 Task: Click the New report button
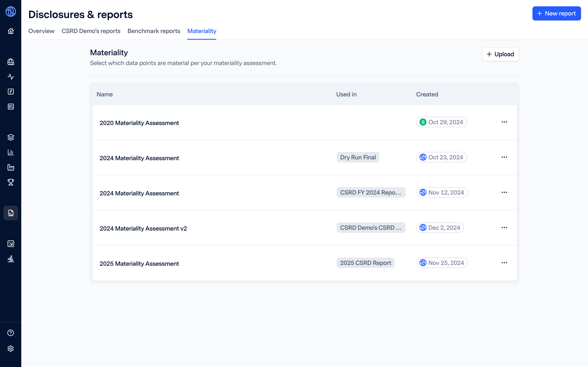[556, 13]
